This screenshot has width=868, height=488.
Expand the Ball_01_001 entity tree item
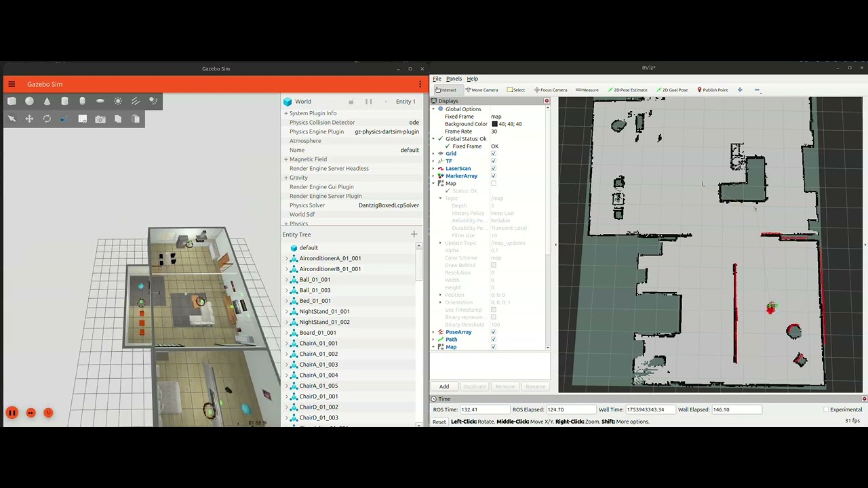[287, 279]
